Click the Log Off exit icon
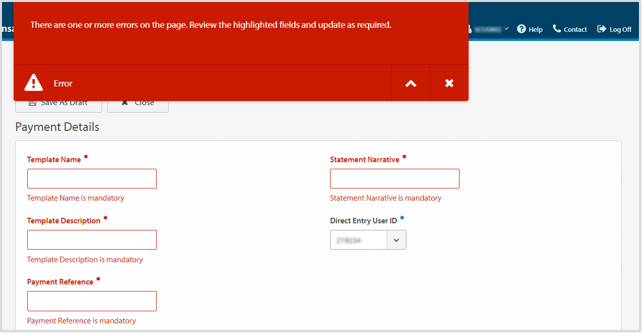This screenshot has width=644, height=335. [602, 29]
